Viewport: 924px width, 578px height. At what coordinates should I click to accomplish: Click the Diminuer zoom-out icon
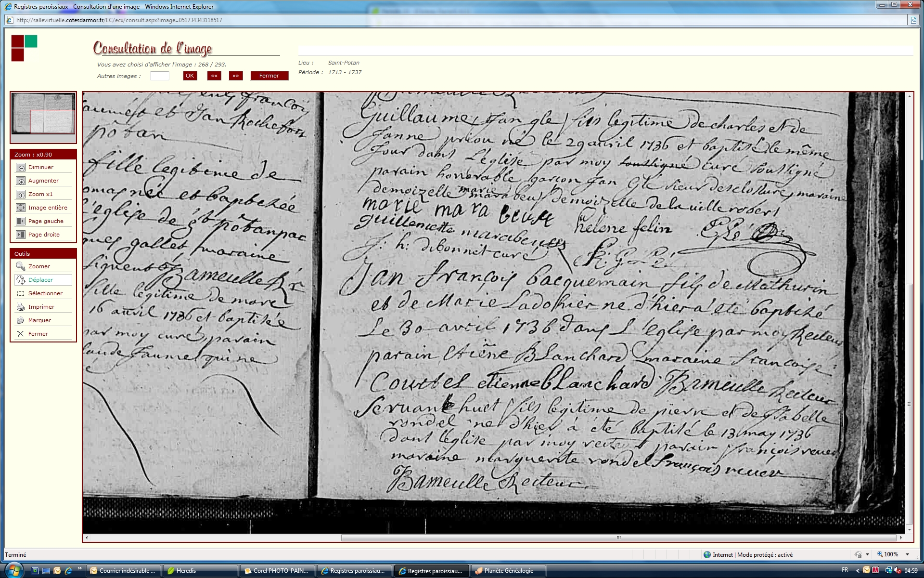[21, 167]
